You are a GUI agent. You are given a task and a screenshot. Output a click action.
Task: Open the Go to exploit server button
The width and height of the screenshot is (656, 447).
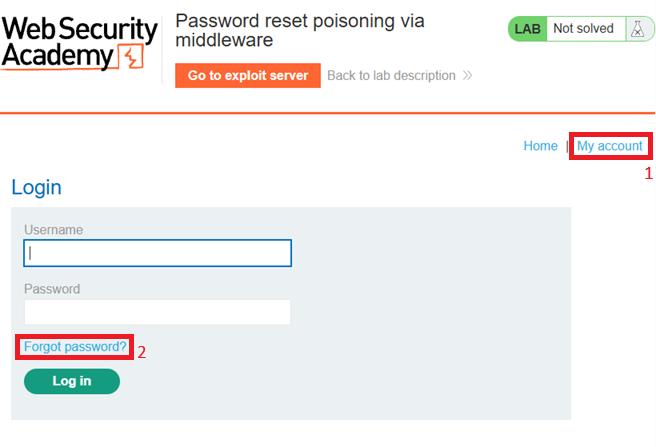pos(248,75)
